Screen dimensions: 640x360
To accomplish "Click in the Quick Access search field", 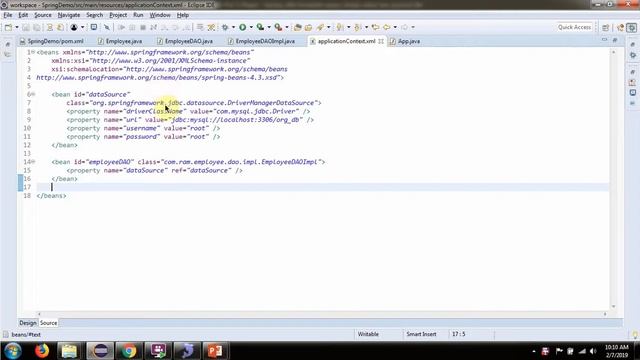I will click(574, 27).
